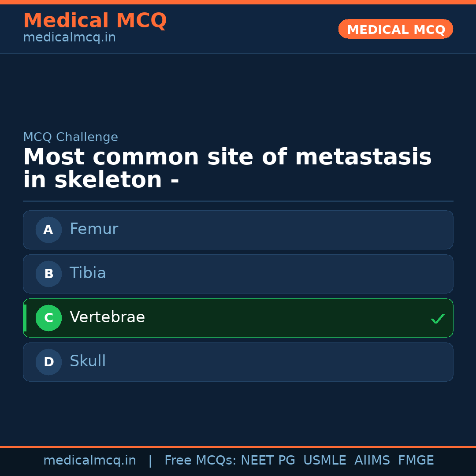The height and width of the screenshot is (476, 476).
Task: Select answer option B Tibia
Action: (x=238, y=274)
